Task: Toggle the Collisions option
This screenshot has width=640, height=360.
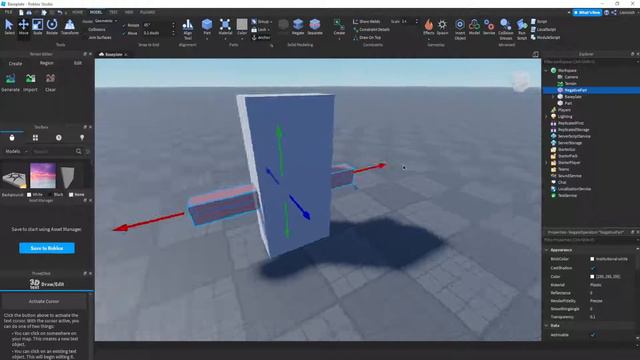Action: click(97, 29)
